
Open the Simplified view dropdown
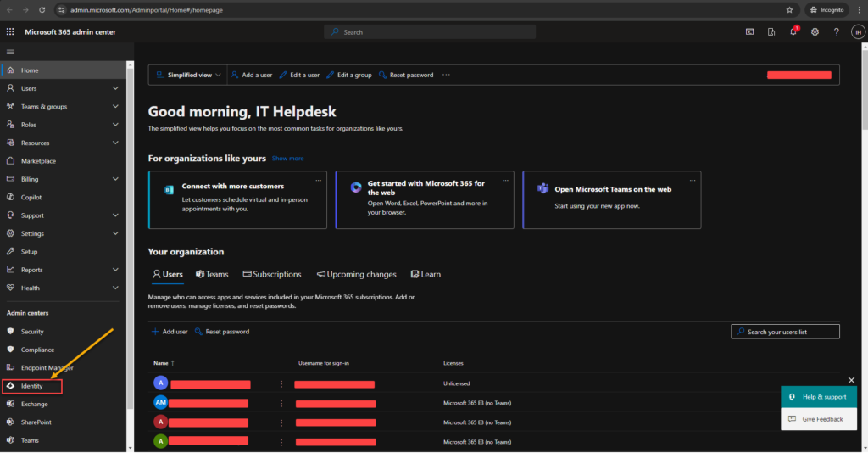click(188, 75)
